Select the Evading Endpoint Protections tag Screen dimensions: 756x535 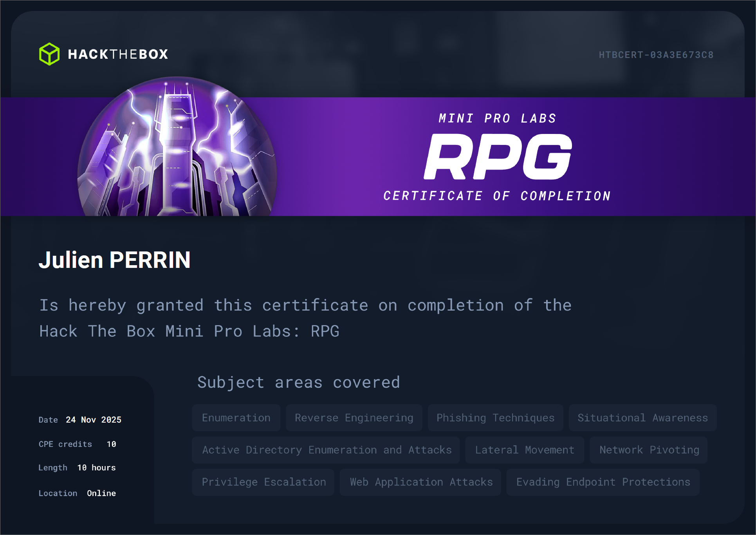tap(603, 482)
